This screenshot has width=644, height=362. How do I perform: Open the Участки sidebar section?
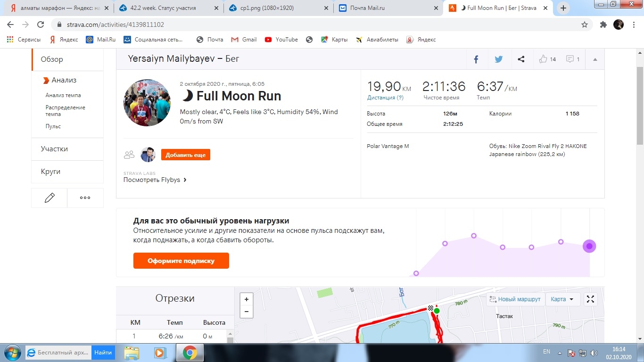click(54, 149)
